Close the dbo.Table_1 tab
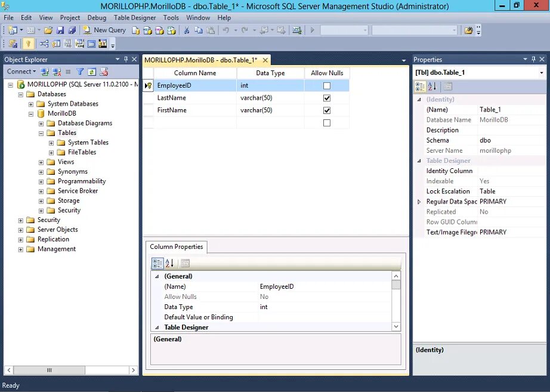 click(265, 60)
